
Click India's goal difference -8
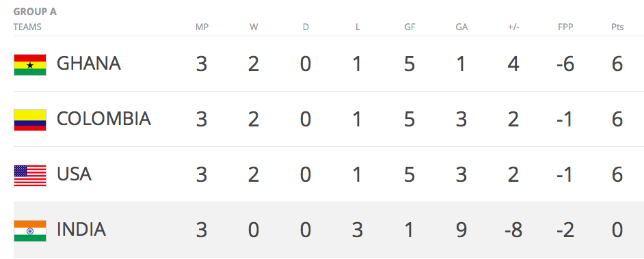click(513, 230)
